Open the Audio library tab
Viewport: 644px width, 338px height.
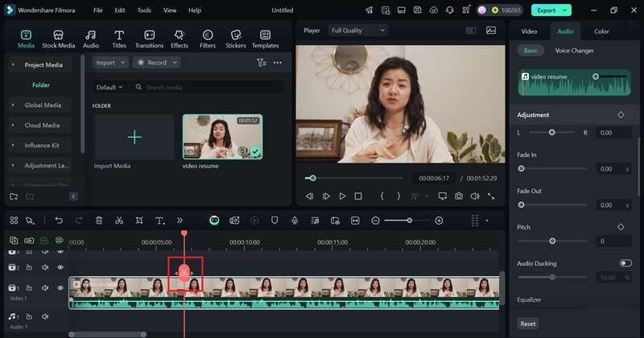(x=91, y=39)
